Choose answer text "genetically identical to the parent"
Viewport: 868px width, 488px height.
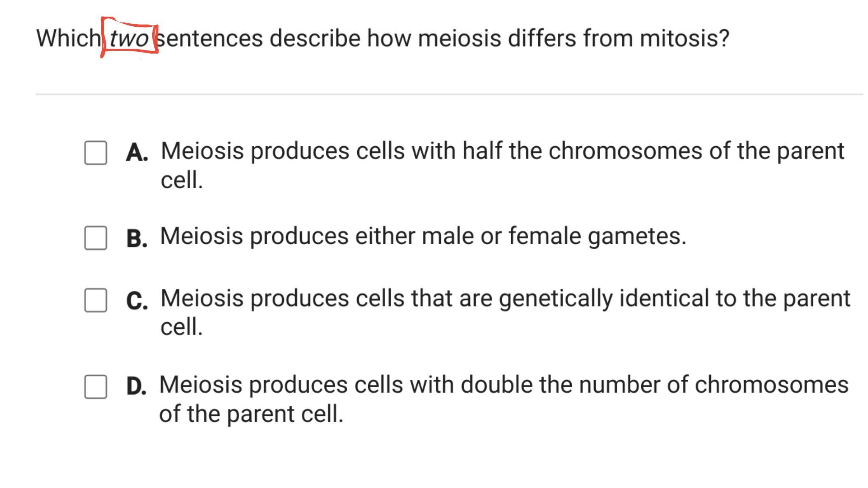pyautogui.click(x=674, y=298)
